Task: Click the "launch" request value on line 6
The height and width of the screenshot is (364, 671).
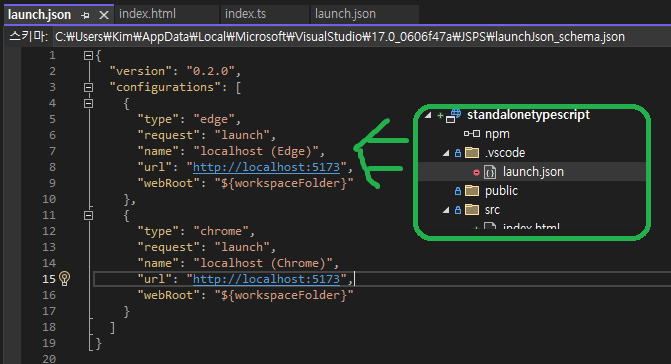Action: pyautogui.click(x=242, y=135)
